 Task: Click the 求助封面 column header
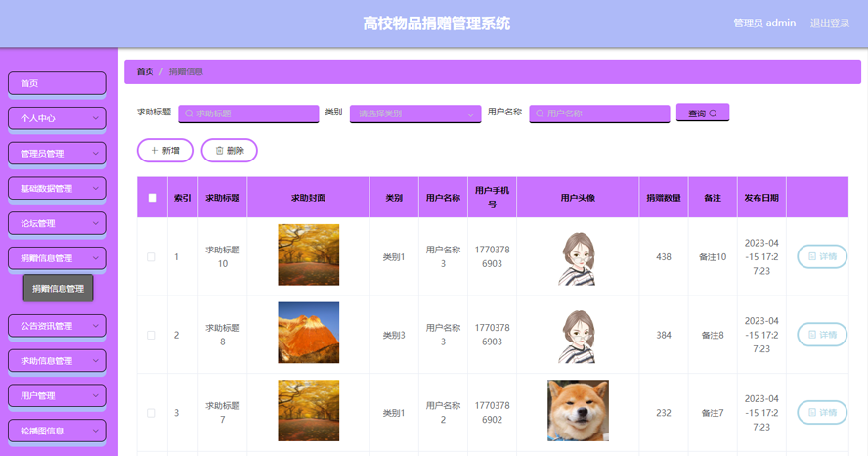(x=308, y=198)
